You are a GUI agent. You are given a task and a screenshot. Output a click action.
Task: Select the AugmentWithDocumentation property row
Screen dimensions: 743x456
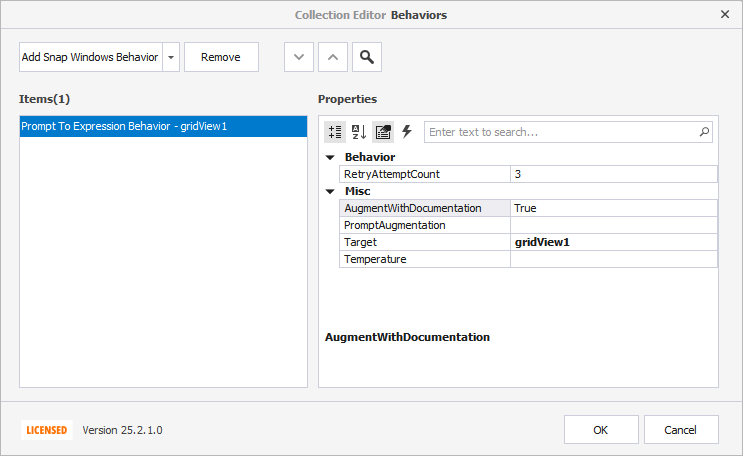click(528, 208)
